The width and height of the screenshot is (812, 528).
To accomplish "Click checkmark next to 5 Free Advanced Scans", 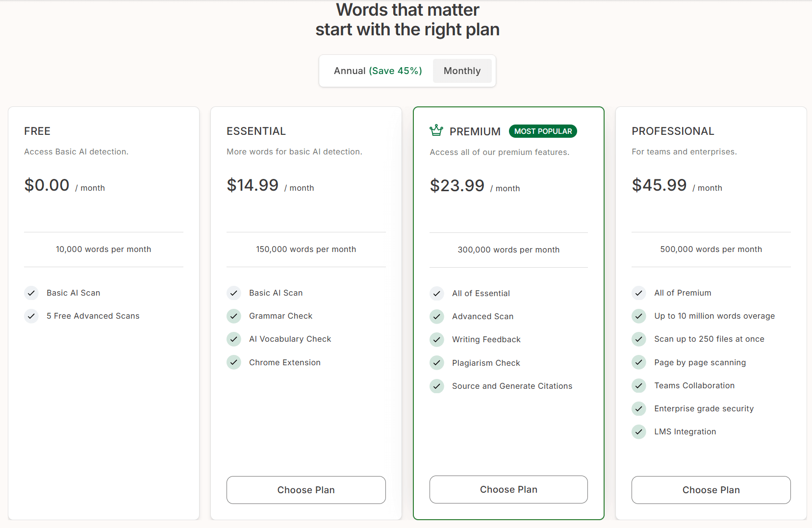I will (x=31, y=316).
